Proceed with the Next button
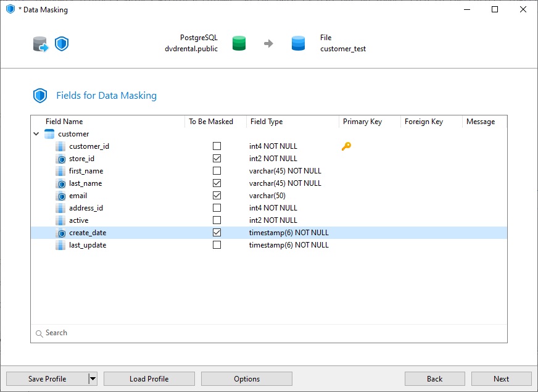Viewport: 538px width, 392px height. [501, 379]
